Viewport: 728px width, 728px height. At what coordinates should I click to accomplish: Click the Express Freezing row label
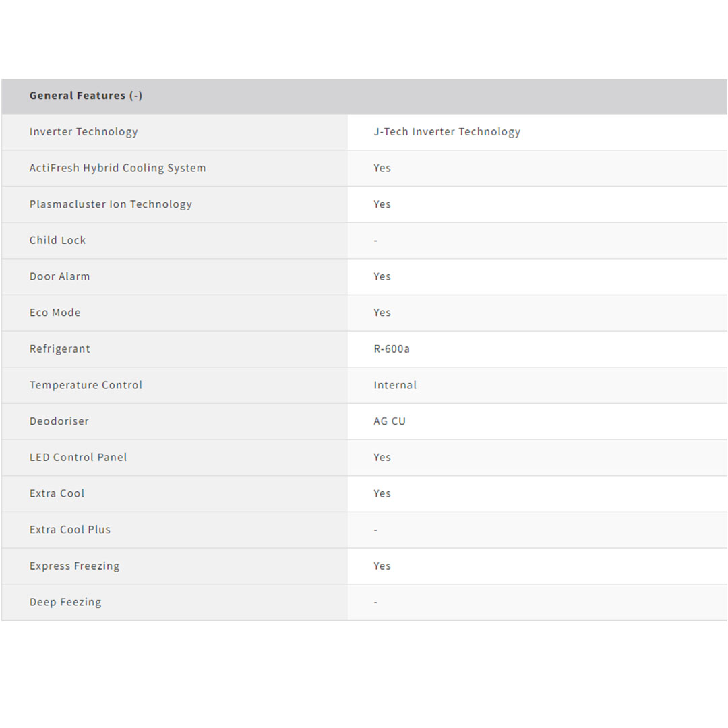click(x=75, y=566)
